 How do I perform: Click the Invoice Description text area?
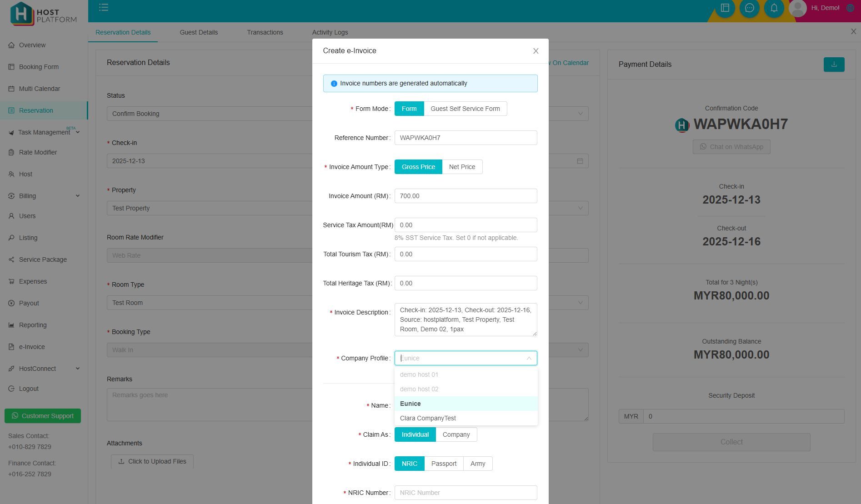[x=466, y=319]
